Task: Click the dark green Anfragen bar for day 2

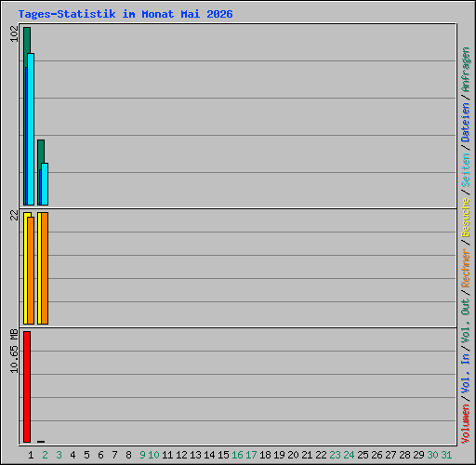Action: [x=41, y=152]
